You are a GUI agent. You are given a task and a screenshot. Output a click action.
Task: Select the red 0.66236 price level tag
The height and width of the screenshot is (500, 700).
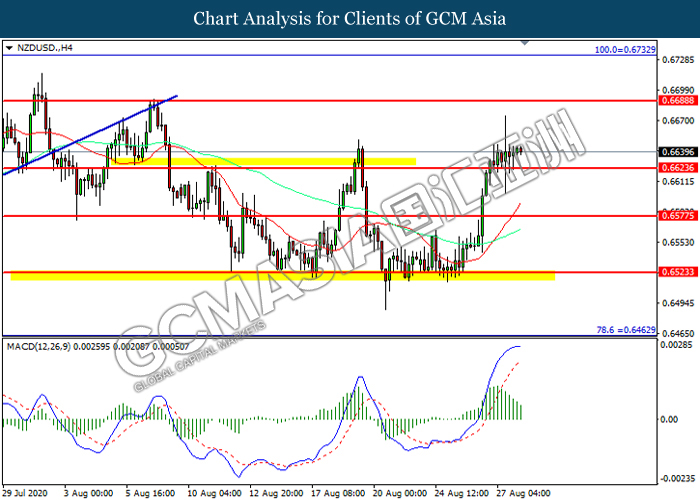pyautogui.click(x=678, y=168)
